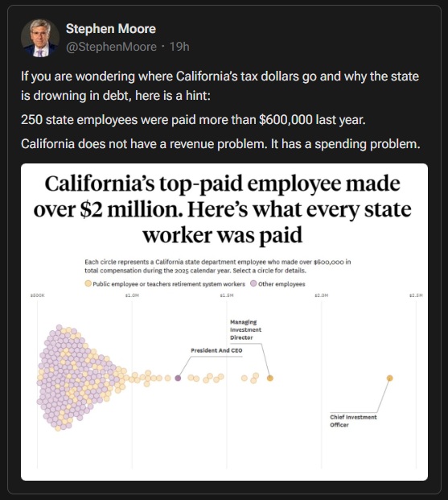Click the President And CEO annotation label

(216, 350)
